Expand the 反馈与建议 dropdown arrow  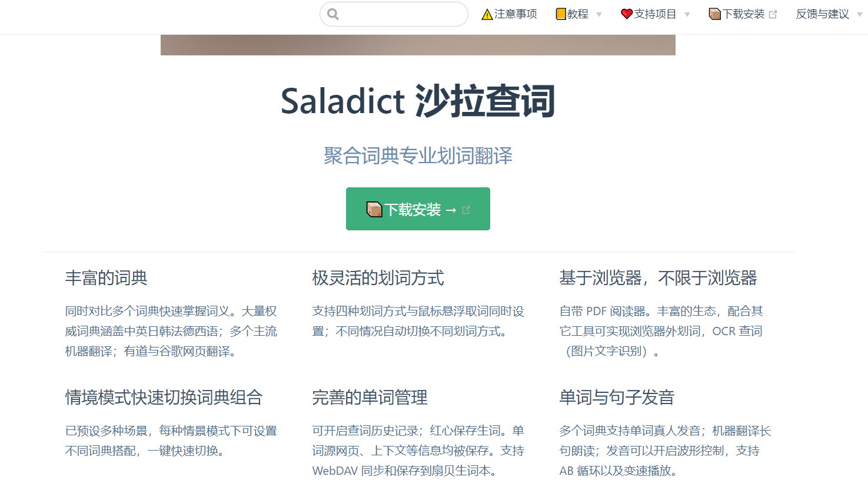pos(860,15)
